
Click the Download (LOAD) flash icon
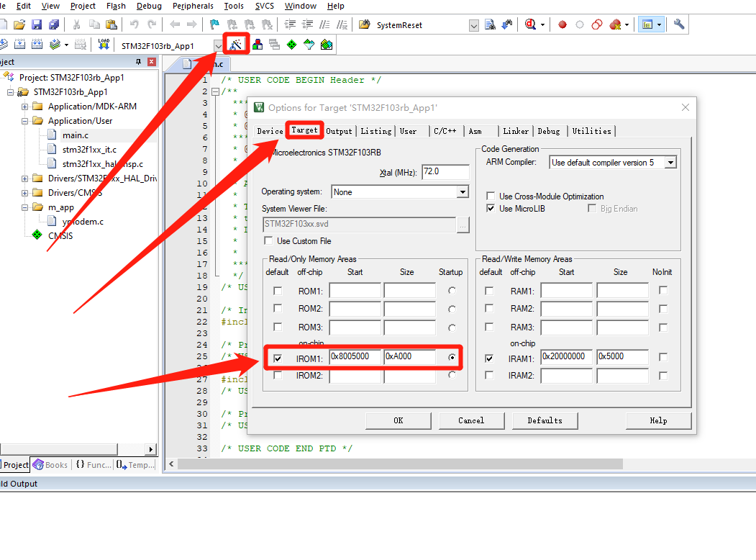[x=104, y=45]
